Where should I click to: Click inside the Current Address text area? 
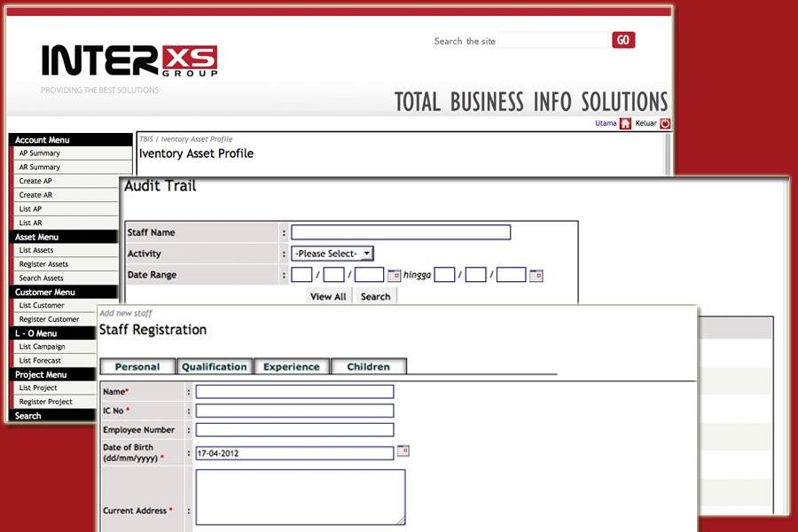(x=301, y=497)
